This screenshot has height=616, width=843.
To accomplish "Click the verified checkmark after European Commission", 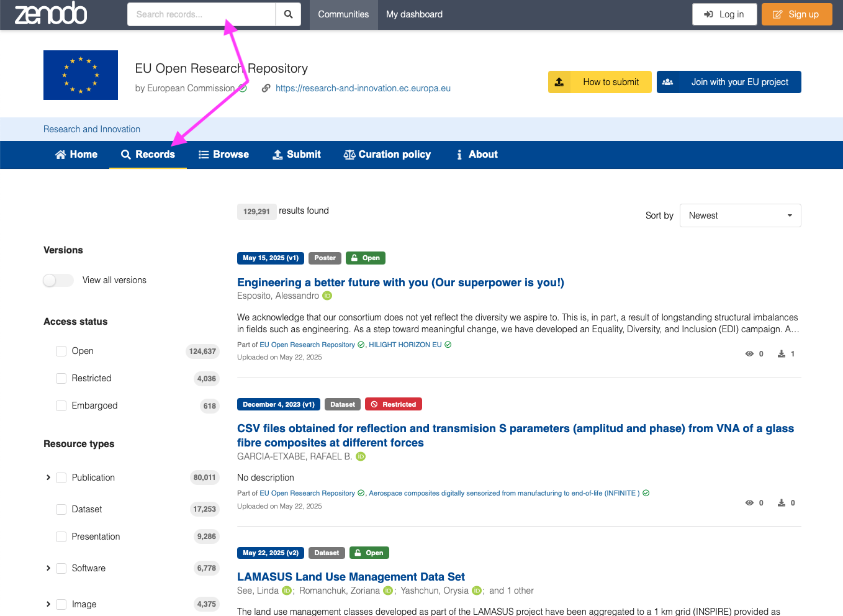I will click(x=243, y=88).
